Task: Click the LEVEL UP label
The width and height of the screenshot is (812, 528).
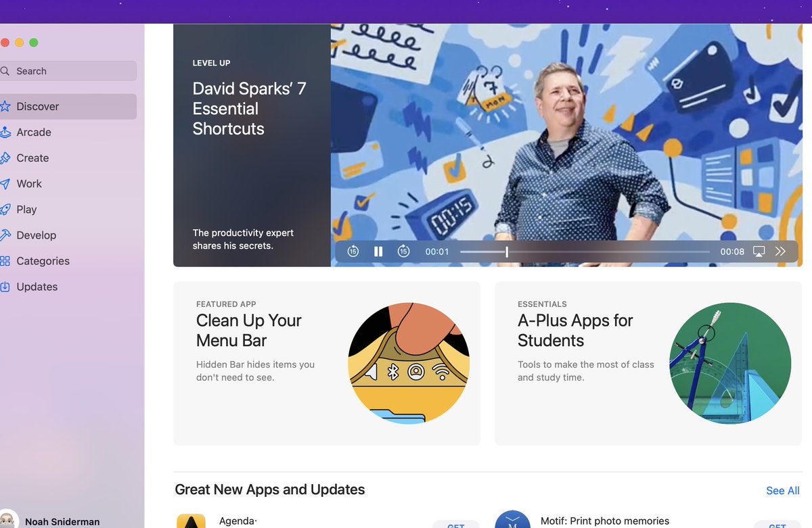Action: [x=211, y=63]
